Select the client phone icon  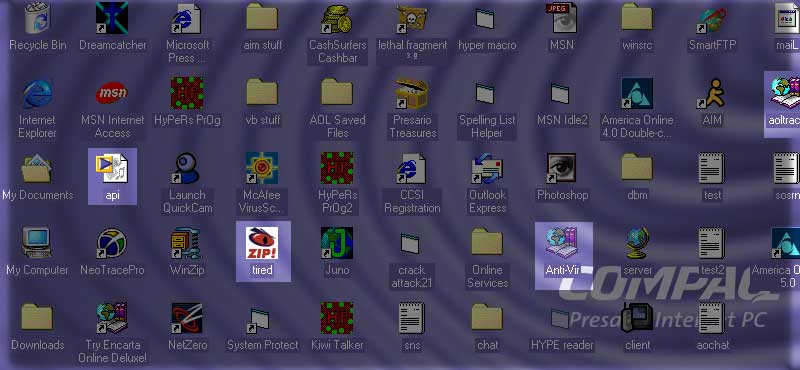click(x=637, y=318)
